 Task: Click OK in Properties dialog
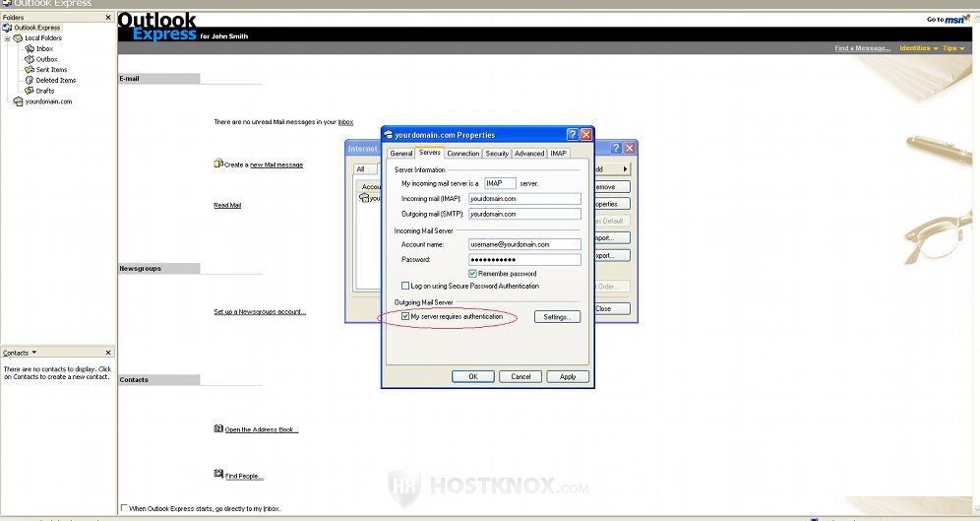pos(473,376)
